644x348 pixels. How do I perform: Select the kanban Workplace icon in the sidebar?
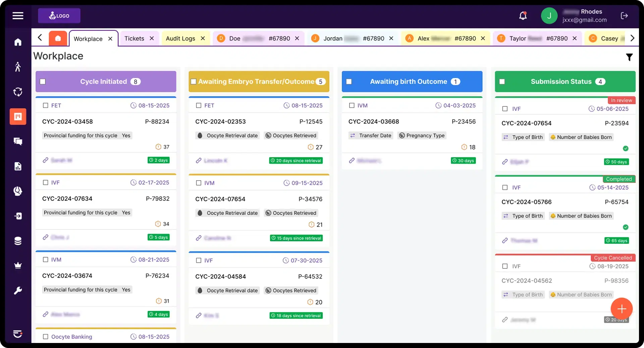tap(18, 117)
